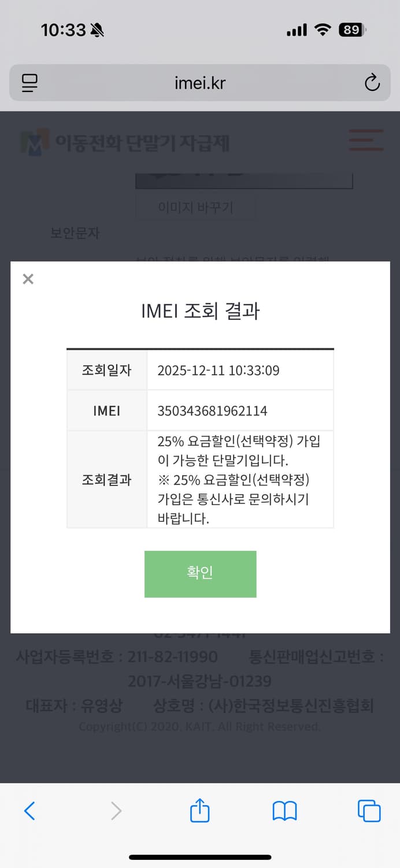Select the 조회결과 text about 25% discount

click(239, 480)
